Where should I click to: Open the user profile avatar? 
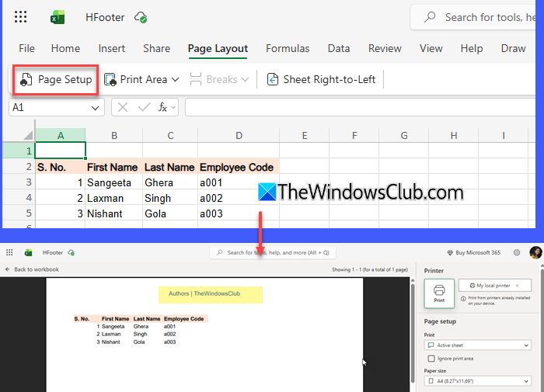coord(535,253)
